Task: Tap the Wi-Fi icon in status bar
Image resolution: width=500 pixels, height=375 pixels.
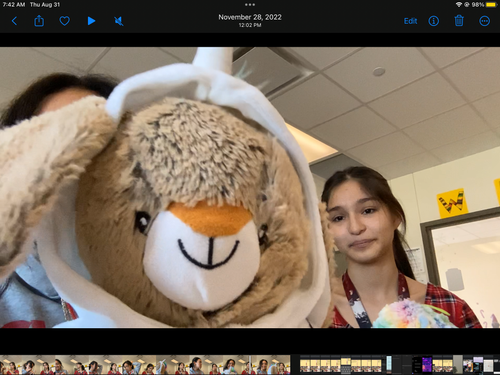Action: tap(459, 5)
